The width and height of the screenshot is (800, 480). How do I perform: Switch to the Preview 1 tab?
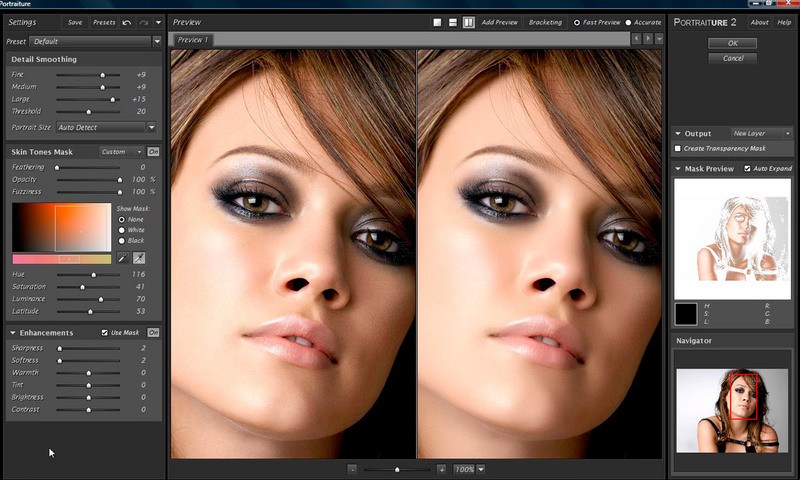point(193,40)
